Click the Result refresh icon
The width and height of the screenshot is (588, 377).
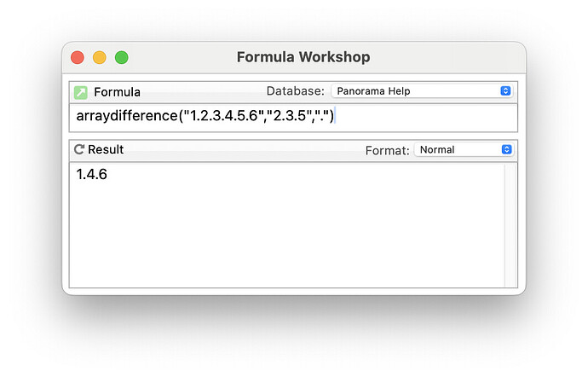click(79, 149)
